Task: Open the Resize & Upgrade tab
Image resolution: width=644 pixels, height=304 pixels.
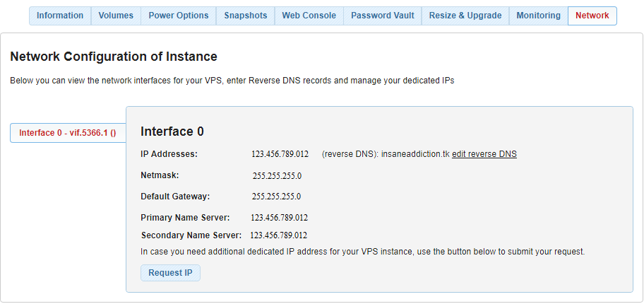Action: (465, 16)
